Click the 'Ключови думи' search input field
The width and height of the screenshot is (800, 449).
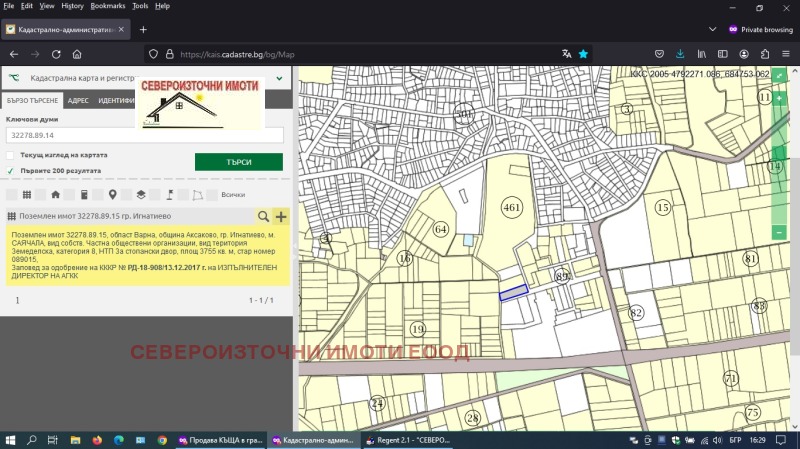pos(144,135)
